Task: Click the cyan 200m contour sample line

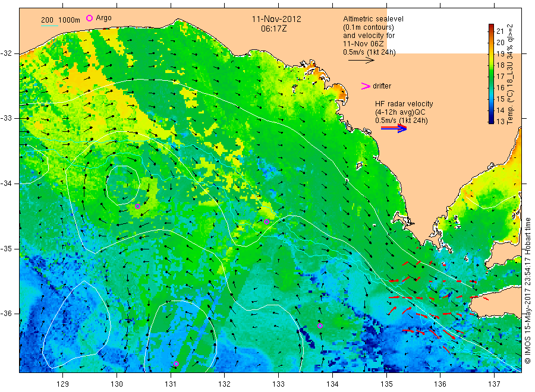Action: coord(49,26)
